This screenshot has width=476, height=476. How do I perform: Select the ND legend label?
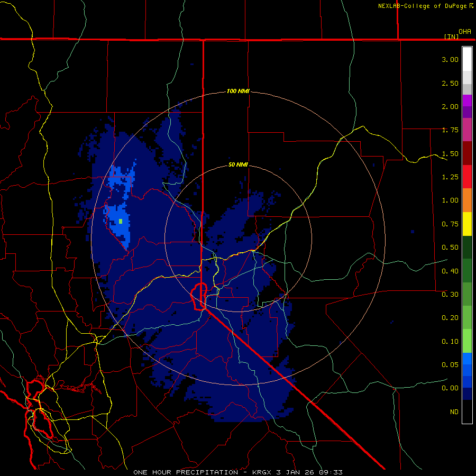454,412
